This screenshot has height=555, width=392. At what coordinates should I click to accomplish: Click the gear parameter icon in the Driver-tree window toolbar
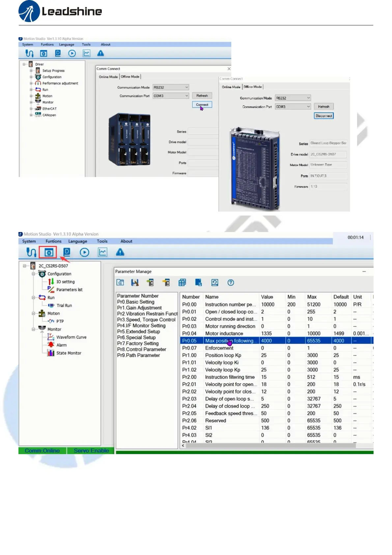tap(43, 53)
